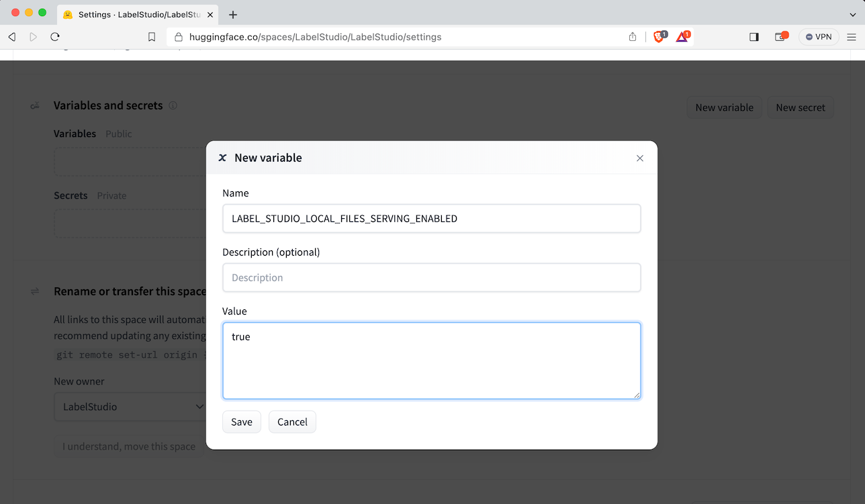Click the share icon in address bar
Image resolution: width=865 pixels, height=504 pixels.
click(632, 37)
